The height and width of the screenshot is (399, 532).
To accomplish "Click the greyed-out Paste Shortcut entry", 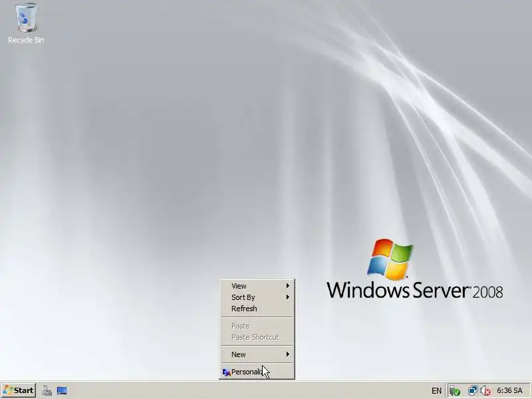I will [x=257, y=337].
